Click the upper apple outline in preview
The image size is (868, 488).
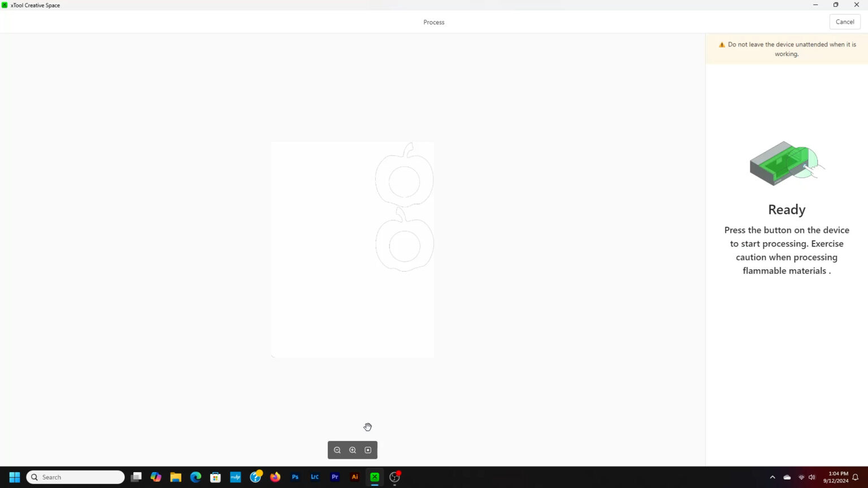pos(404,175)
